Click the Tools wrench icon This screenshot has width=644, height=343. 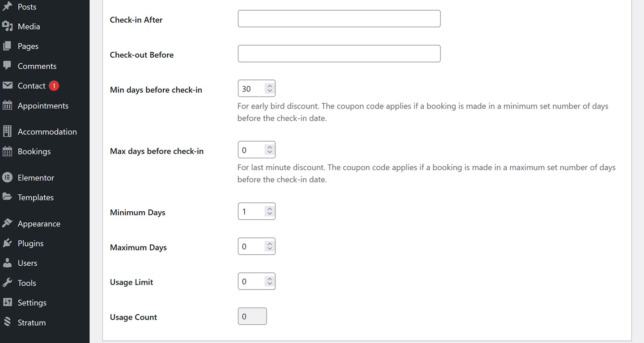pos(8,282)
